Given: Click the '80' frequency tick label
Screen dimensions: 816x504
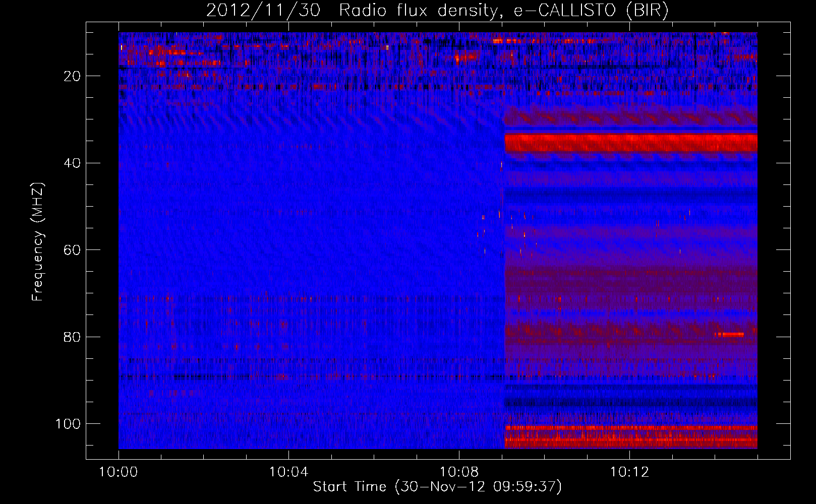Looking at the screenshot, I should tap(73, 337).
